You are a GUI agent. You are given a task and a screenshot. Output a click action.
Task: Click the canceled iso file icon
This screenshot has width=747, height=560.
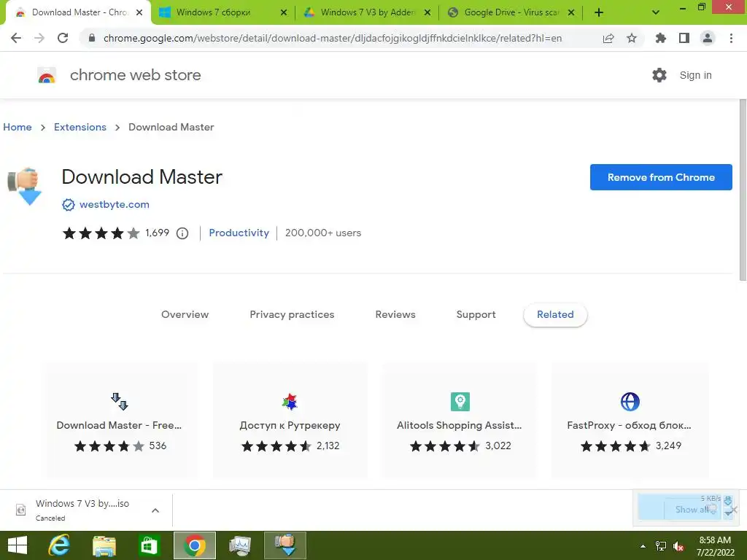20,510
